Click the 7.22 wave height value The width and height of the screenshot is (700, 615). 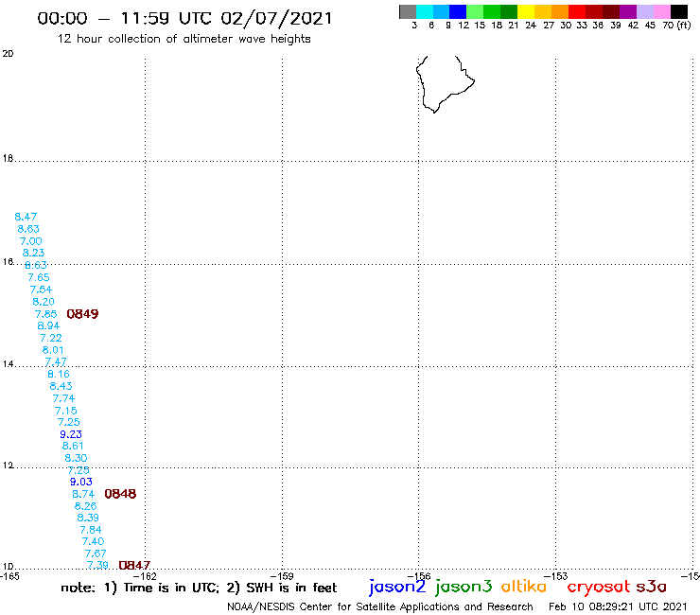51,338
